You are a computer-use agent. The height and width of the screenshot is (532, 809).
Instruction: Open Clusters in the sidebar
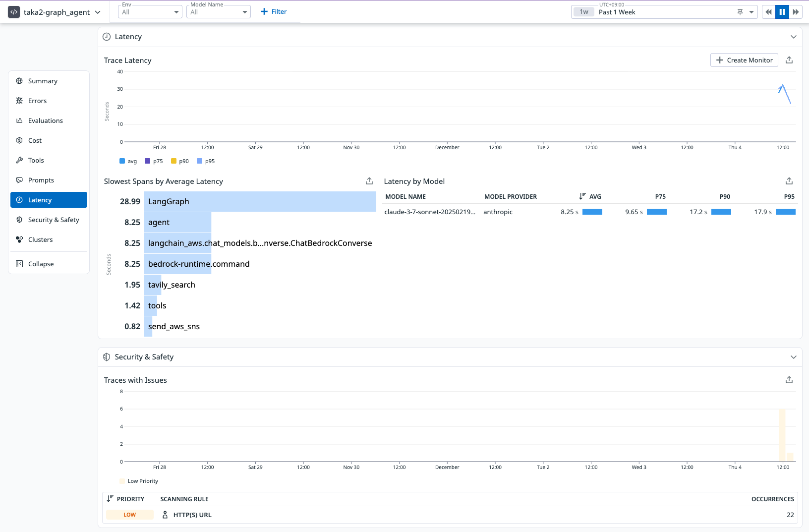pyautogui.click(x=49, y=239)
